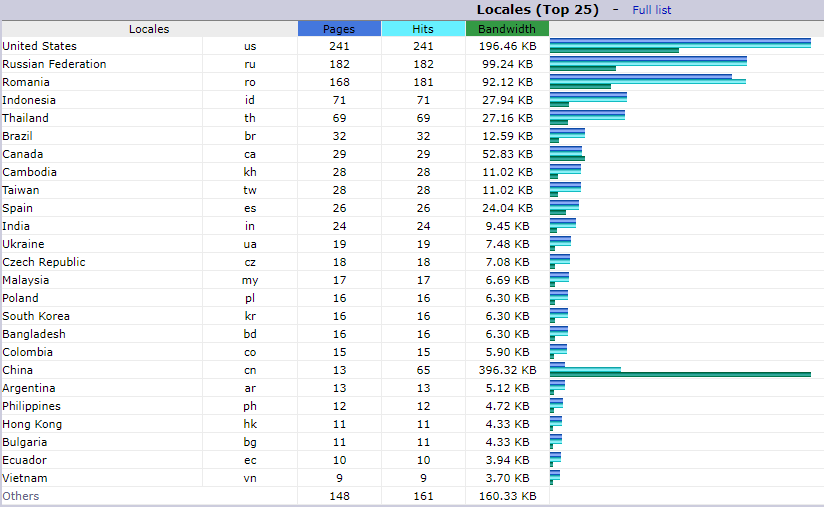Screen dimensions: 824x508
Task: Select the Romania locale name
Action: point(26,82)
